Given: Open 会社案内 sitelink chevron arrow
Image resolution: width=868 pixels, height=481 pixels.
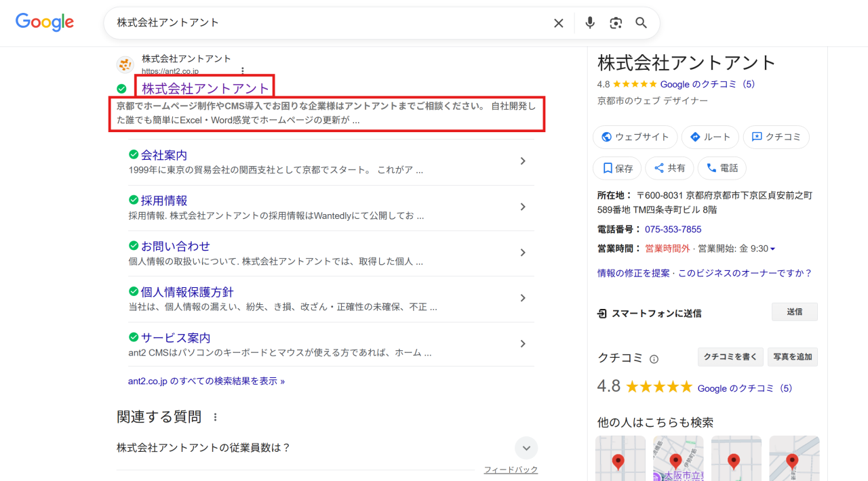Looking at the screenshot, I should click(522, 161).
